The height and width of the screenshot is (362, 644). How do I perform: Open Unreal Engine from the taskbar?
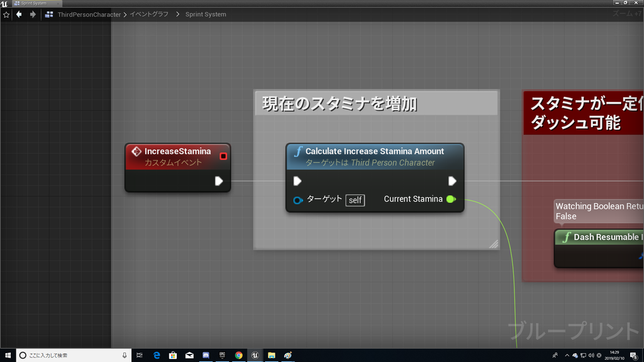[255, 354]
